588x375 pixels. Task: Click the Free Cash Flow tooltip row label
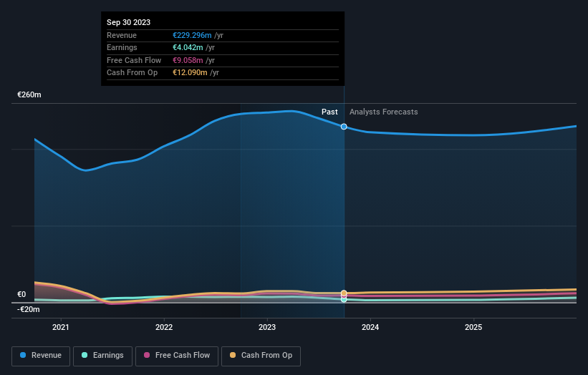[x=134, y=60]
